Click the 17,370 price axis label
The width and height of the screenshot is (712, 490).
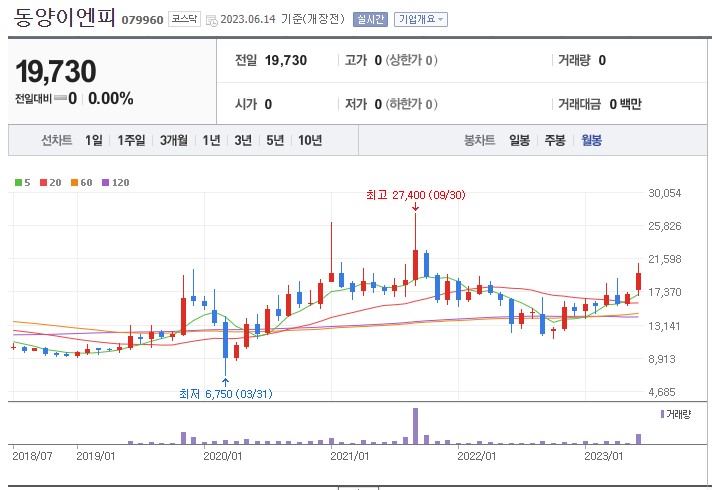665,292
